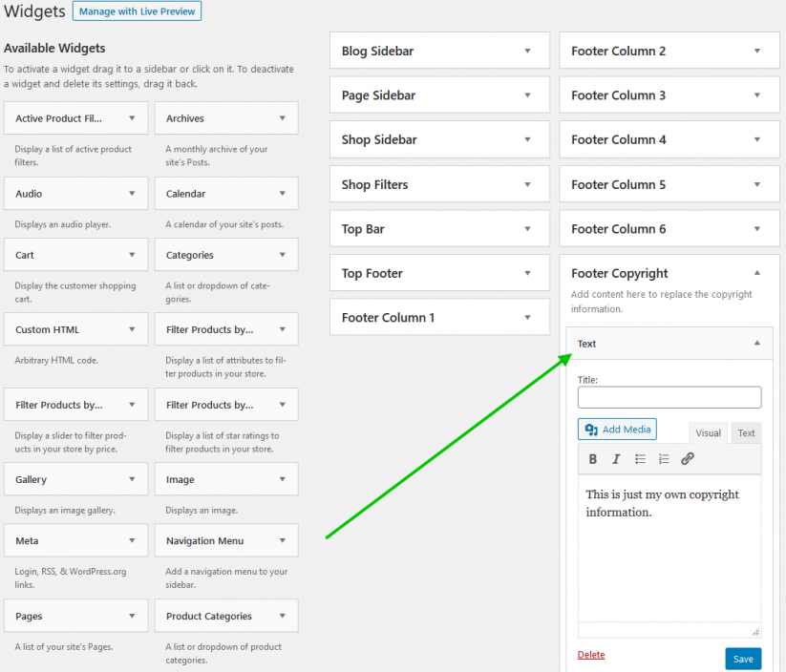The width and height of the screenshot is (786, 672).
Task: Expand the Blog Sidebar area
Action: [x=527, y=51]
